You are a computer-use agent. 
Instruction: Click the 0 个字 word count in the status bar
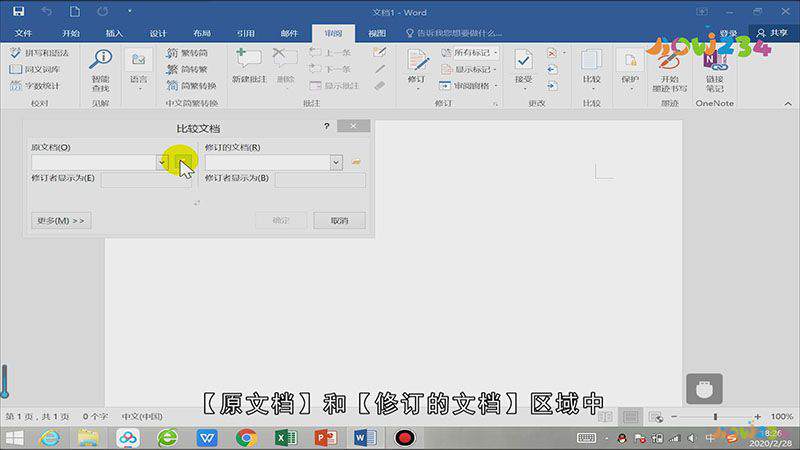[95, 416]
